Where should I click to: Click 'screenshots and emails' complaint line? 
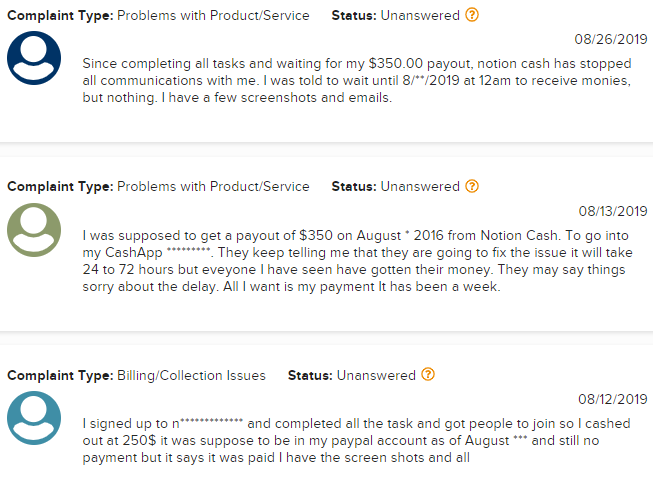pos(237,97)
